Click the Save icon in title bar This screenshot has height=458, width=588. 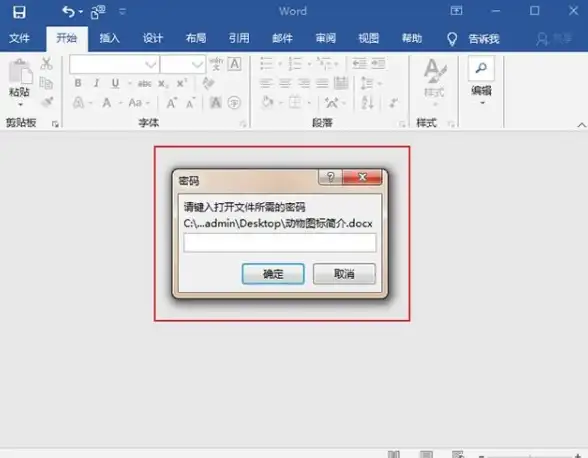pyautogui.click(x=19, y=12)
